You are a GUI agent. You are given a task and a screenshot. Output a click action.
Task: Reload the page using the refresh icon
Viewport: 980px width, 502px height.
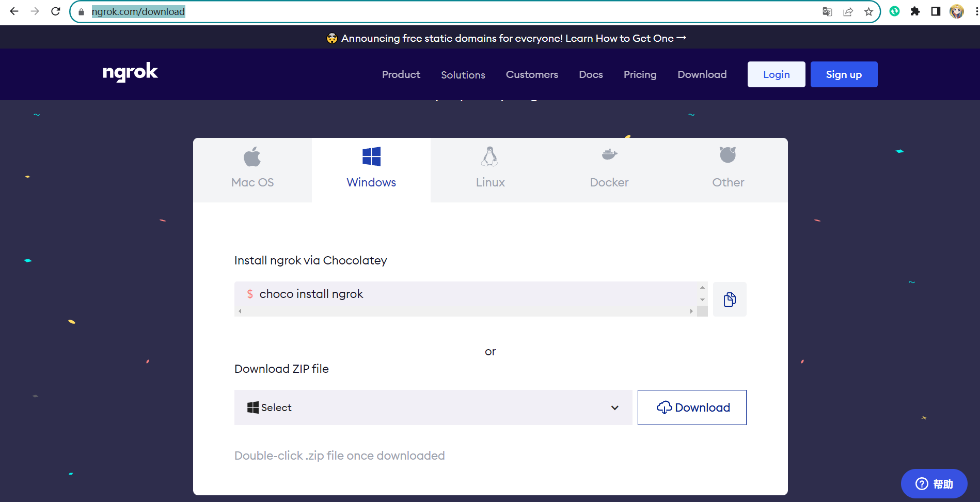56,11
